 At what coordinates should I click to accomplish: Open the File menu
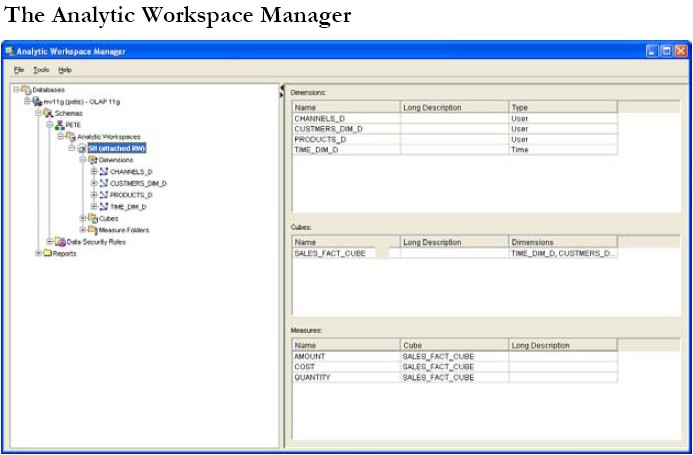point(19,70)
